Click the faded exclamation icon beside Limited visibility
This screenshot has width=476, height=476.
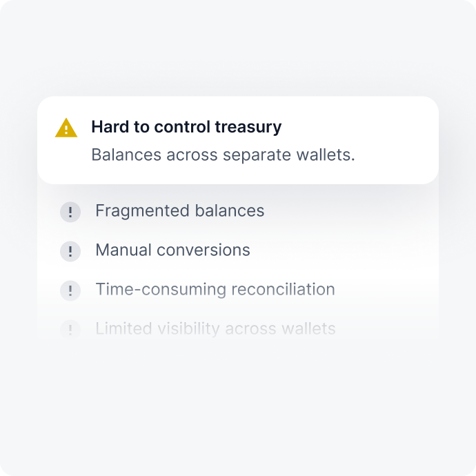70,329
